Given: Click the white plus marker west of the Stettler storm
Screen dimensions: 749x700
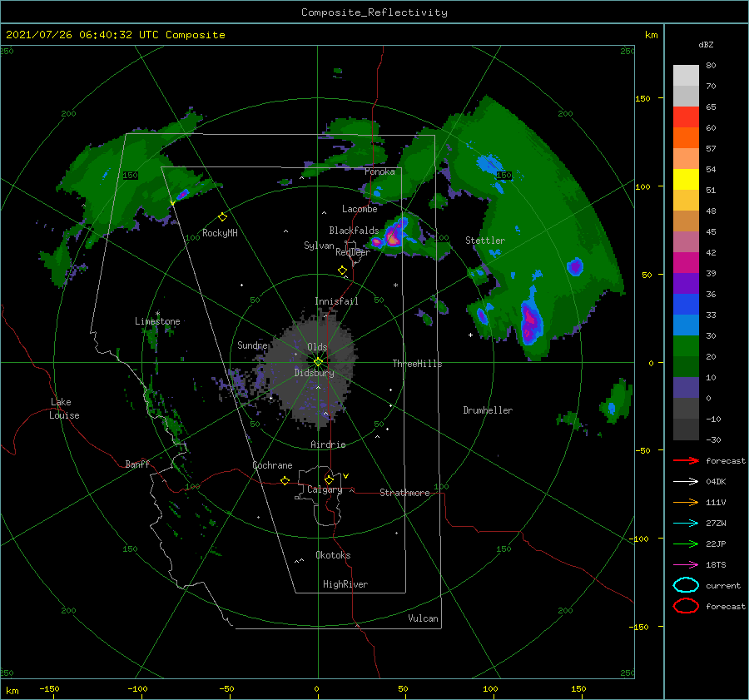Looking at the screenshot, I should (x=470, y=335).
